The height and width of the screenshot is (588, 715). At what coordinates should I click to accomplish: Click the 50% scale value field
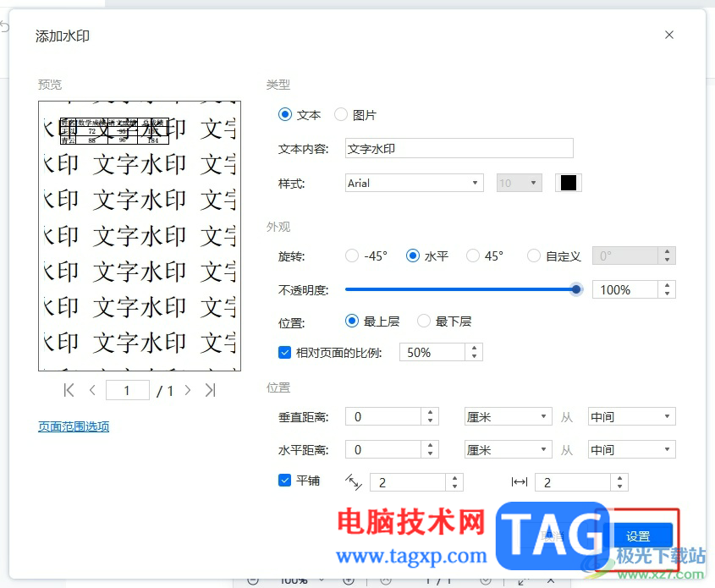[x=432, y=352]
